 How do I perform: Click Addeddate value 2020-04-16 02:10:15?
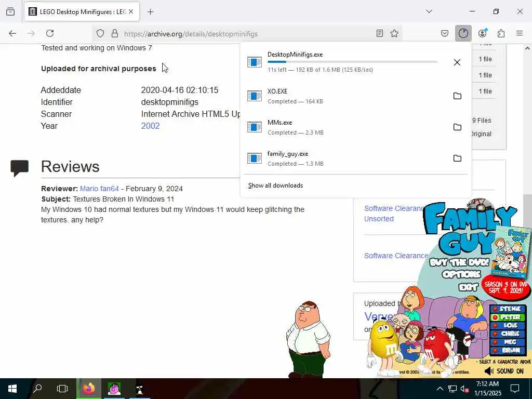179,90
